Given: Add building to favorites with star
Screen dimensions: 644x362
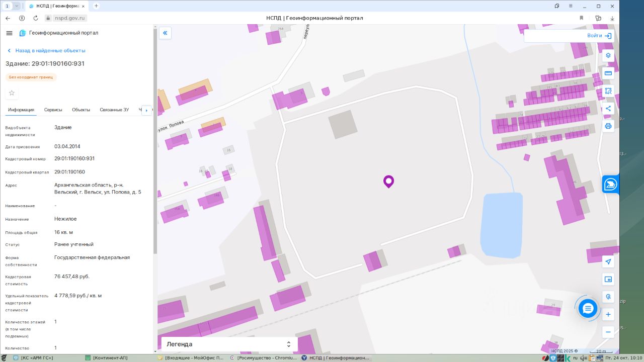Looking at the screenshot, I should click(12, 93).
